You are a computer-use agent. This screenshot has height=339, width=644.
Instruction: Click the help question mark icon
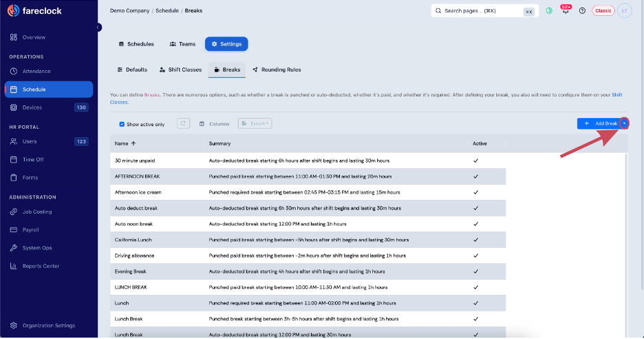tap(582, 11)
